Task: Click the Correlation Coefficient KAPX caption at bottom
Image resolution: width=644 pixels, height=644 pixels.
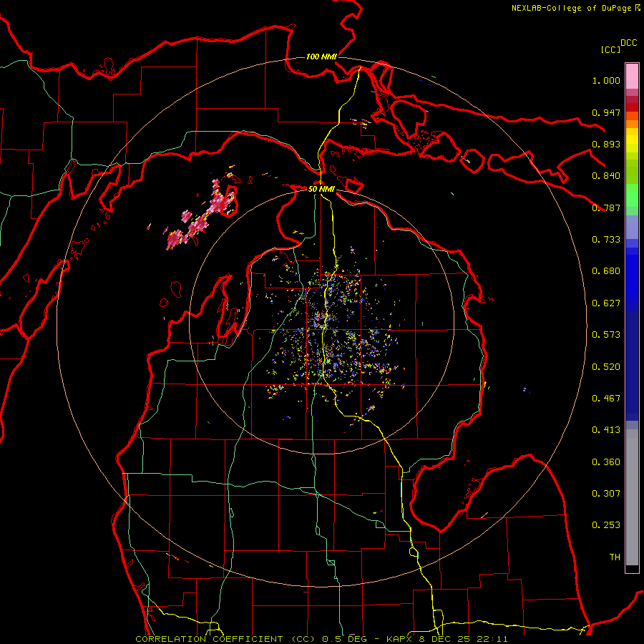Action: [x=321, y=639]
